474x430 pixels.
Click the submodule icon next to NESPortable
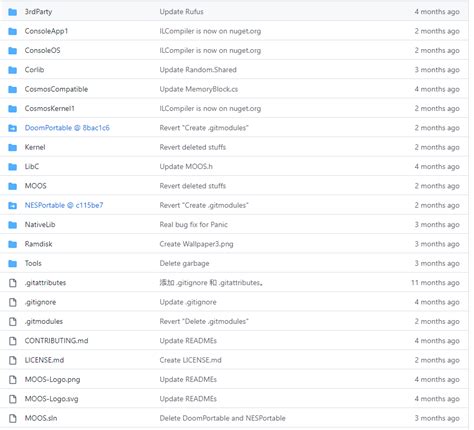pos(13,205)
